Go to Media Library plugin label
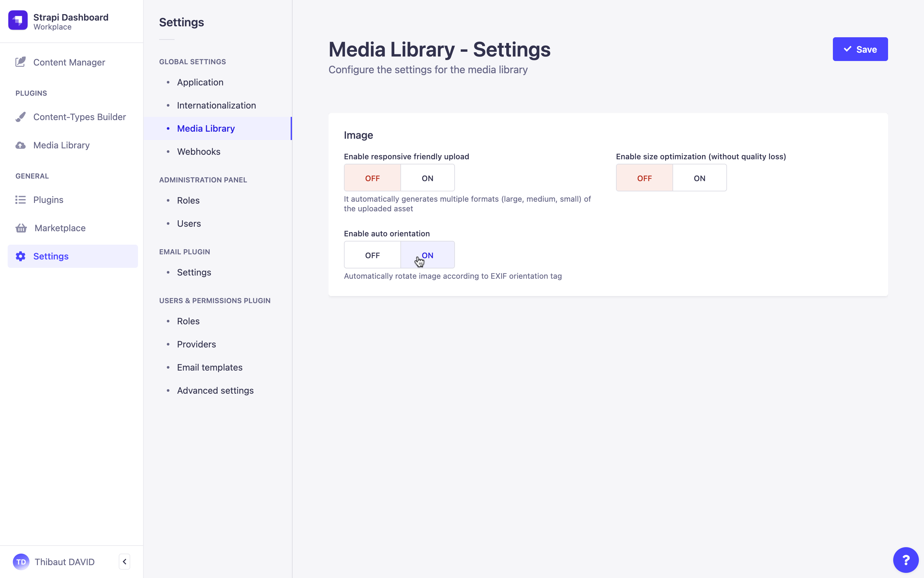The height and width of the screenshot is (578, 924). (x=62, y=145)
